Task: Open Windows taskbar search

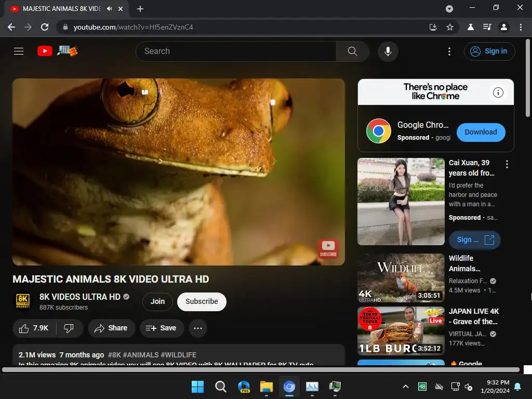Action: pos(220,387)
